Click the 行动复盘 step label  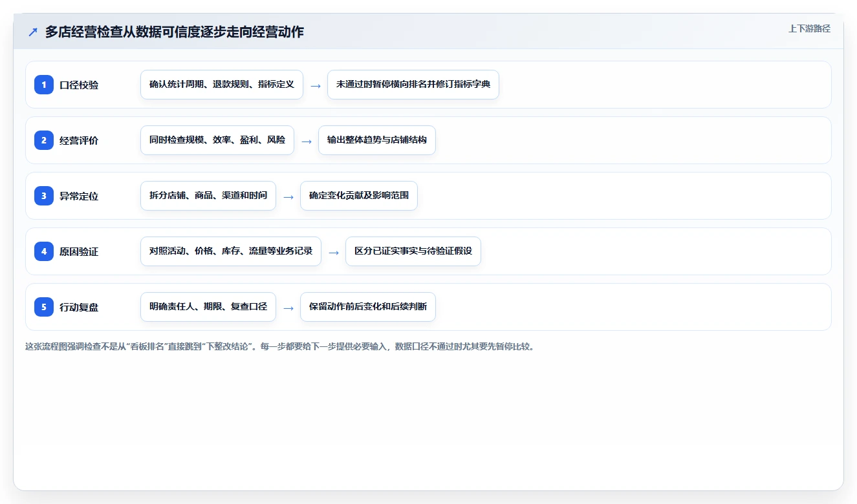[79, 307]
